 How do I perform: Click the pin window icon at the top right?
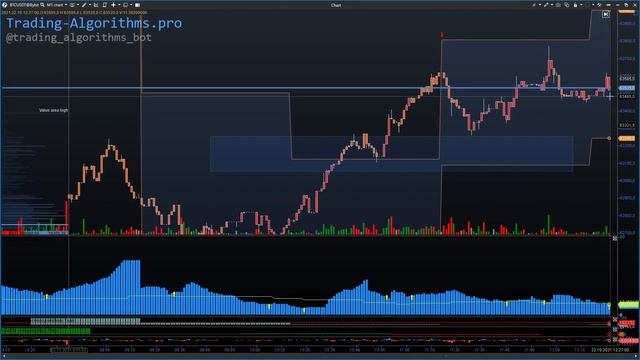click(599, 5)
